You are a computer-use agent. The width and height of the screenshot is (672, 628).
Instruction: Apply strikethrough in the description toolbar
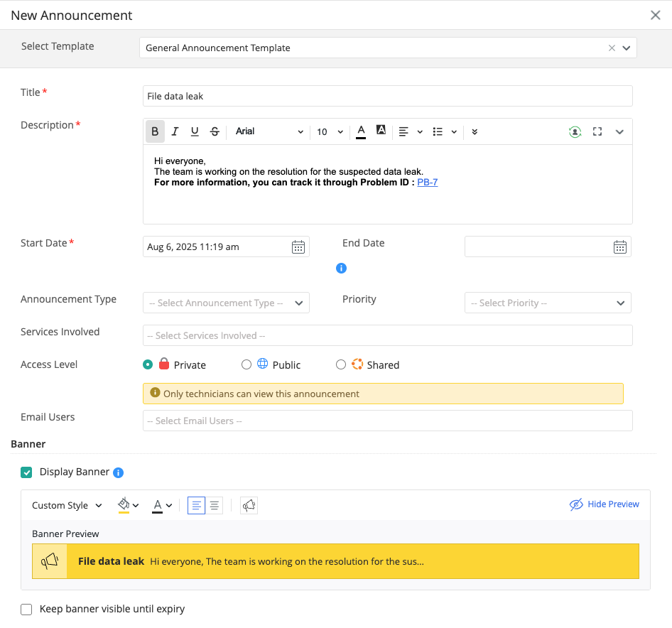215,131
